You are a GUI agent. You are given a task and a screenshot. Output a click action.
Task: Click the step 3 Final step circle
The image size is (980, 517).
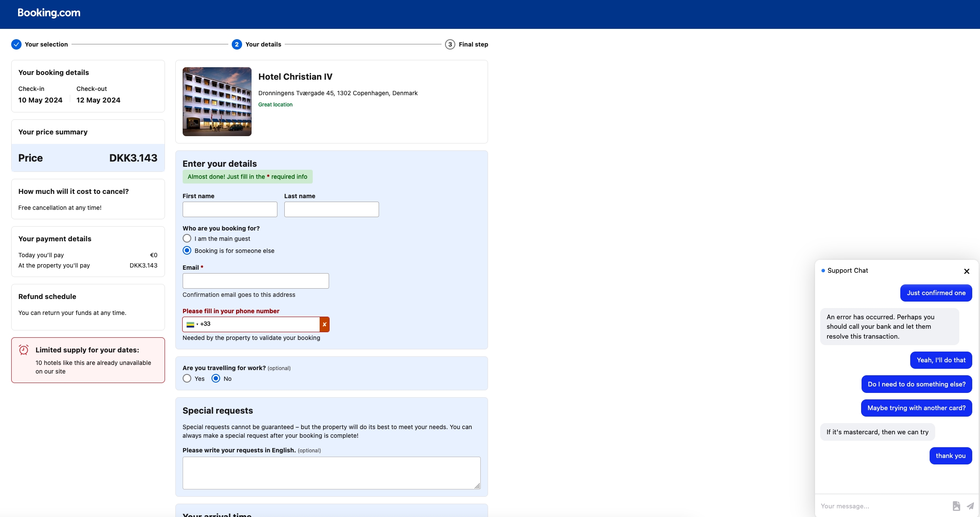[450, 44]
